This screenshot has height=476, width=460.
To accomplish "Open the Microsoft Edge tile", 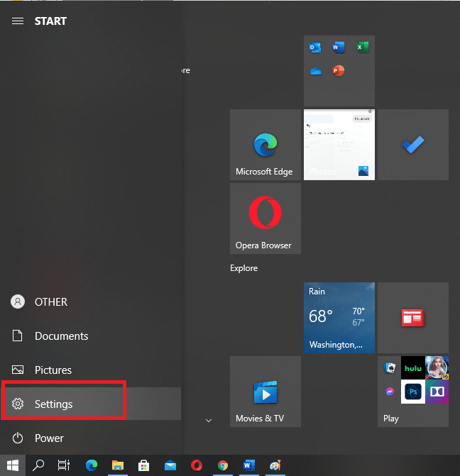I will 265,145.
